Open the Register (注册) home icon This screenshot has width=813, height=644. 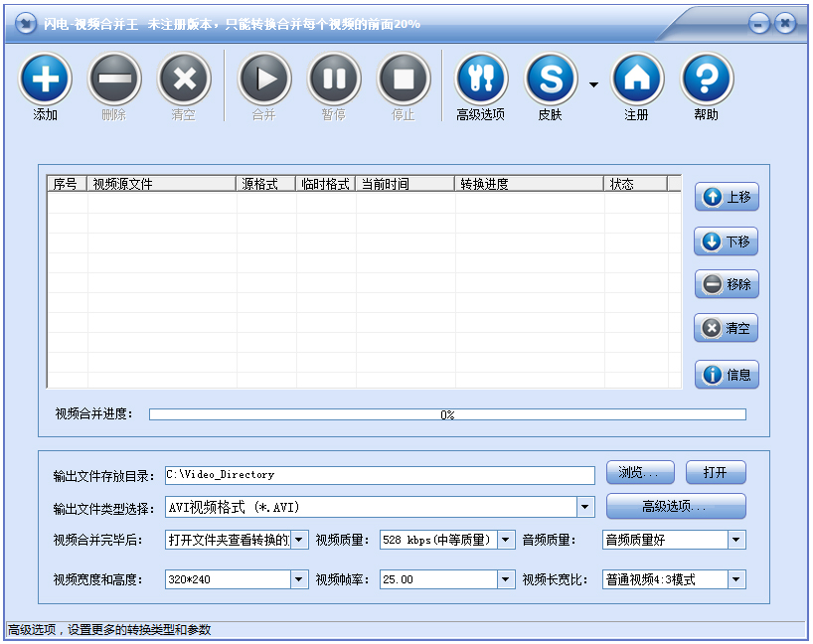(637, 79)
